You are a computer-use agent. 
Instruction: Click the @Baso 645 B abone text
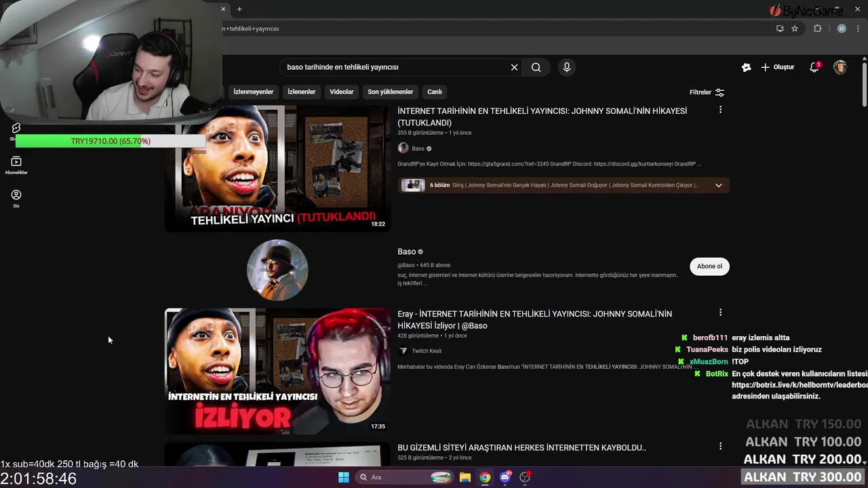[x=424, y=265]
